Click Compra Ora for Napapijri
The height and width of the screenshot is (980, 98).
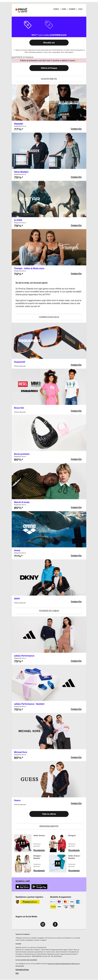[x=76, y=129]
